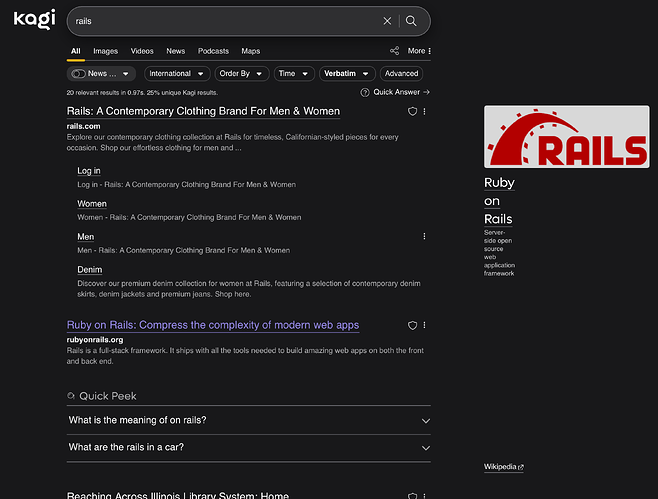Click the Quick Peek heading
The image size is (658, 499).
pos(108,396)
